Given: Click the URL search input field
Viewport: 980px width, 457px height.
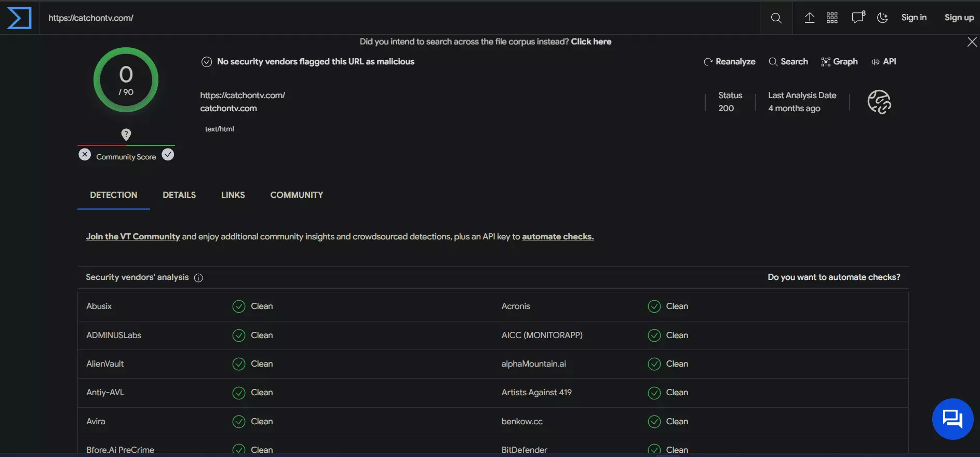Looking at the screenshot, I should click(400, 18).
